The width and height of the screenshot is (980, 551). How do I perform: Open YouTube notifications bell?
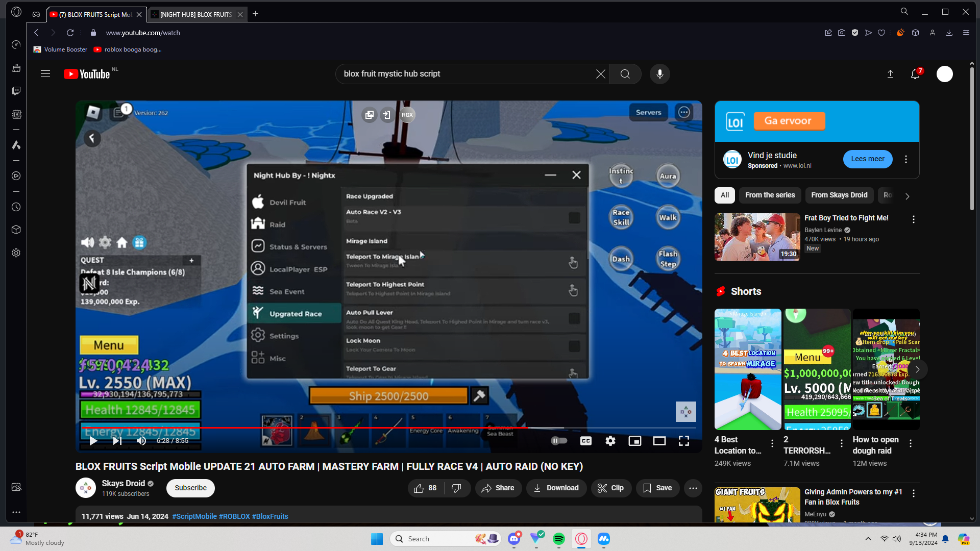pyautogui.click(x=915, y=74)
